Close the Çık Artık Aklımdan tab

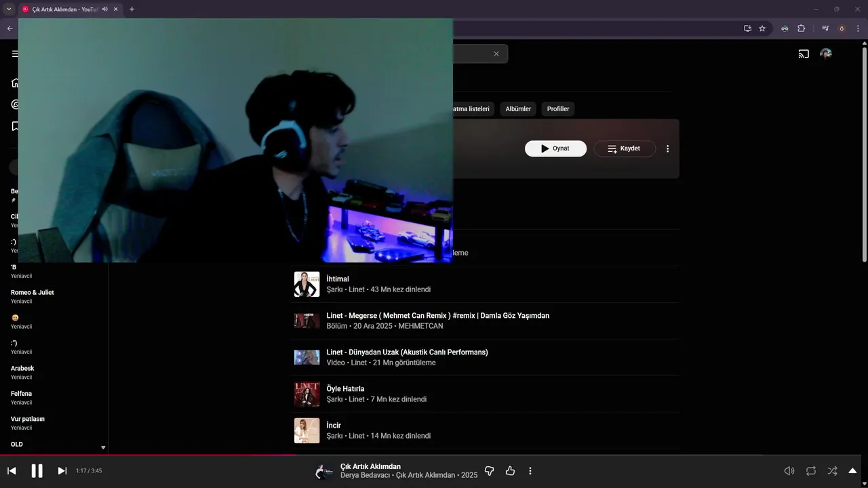(116, 9)
